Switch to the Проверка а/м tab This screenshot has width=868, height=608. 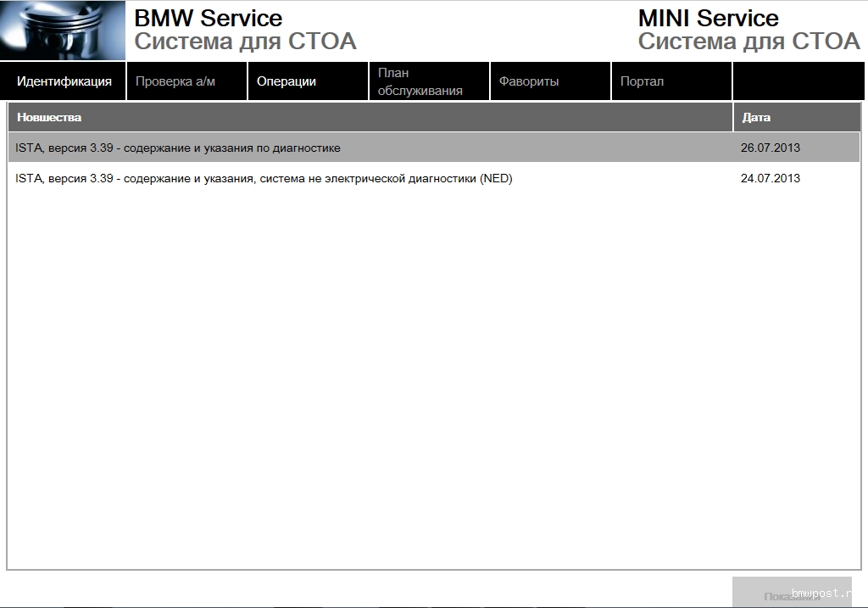(185, 81)
